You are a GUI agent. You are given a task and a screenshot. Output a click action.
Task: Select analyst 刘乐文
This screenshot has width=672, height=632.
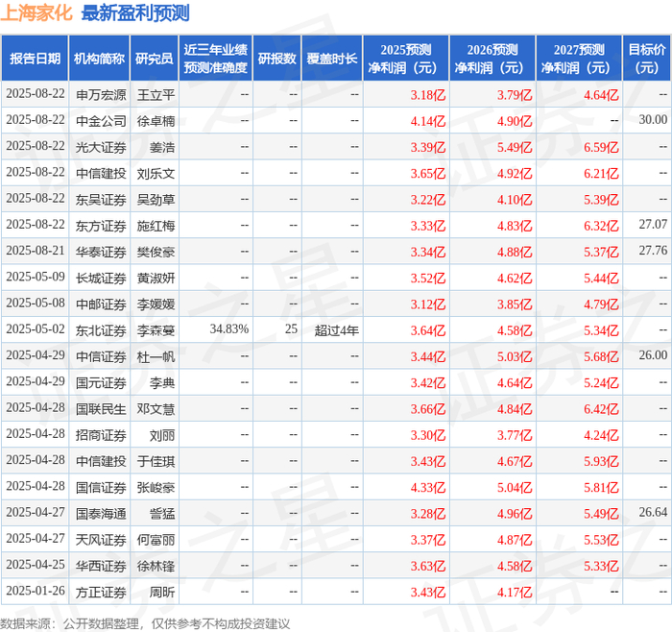pos(156,173)
